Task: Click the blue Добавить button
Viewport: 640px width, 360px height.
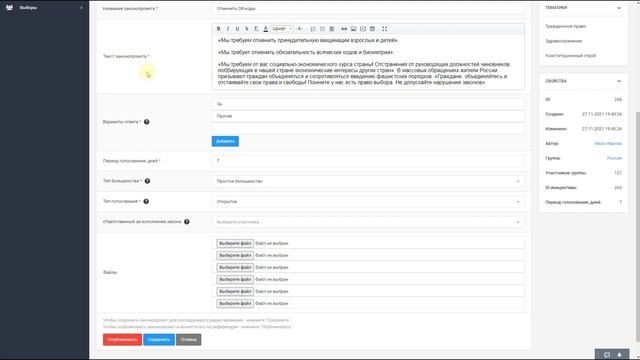Action: point(225,141)
